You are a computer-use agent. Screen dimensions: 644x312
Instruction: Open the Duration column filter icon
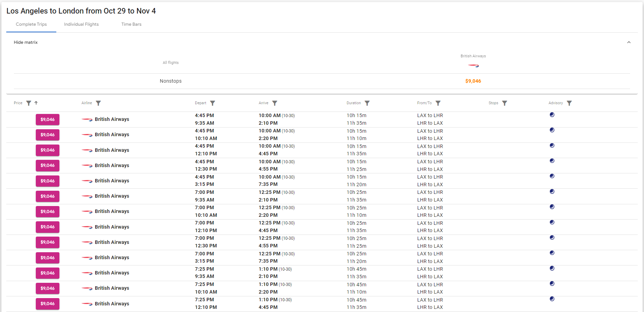[367, 103]
